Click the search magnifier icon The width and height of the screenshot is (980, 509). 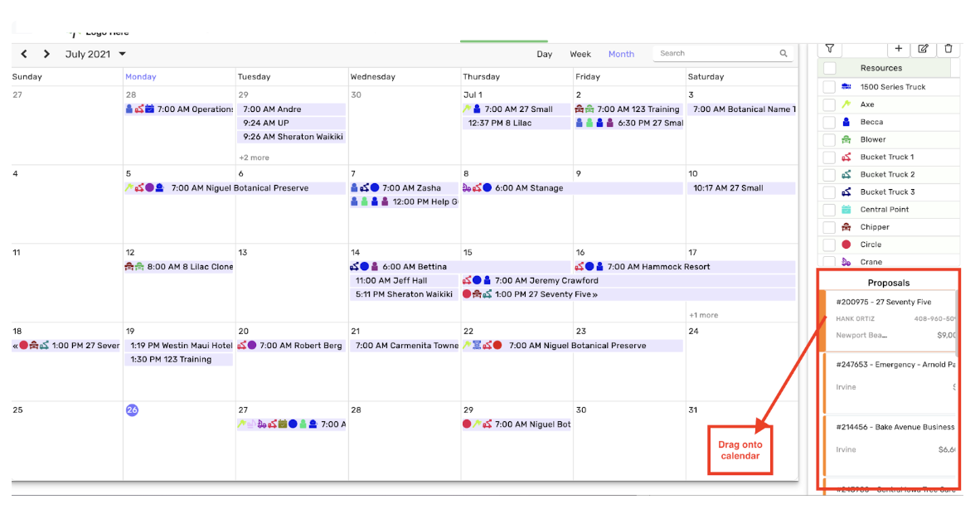pos(784,54)
